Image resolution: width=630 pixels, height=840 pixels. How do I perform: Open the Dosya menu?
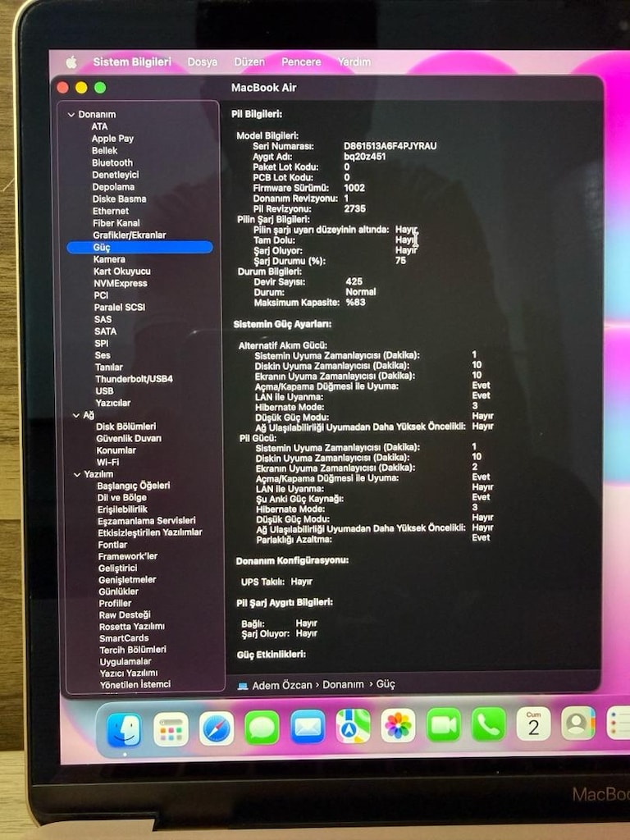pyautogui.click(x=203, y=62)
